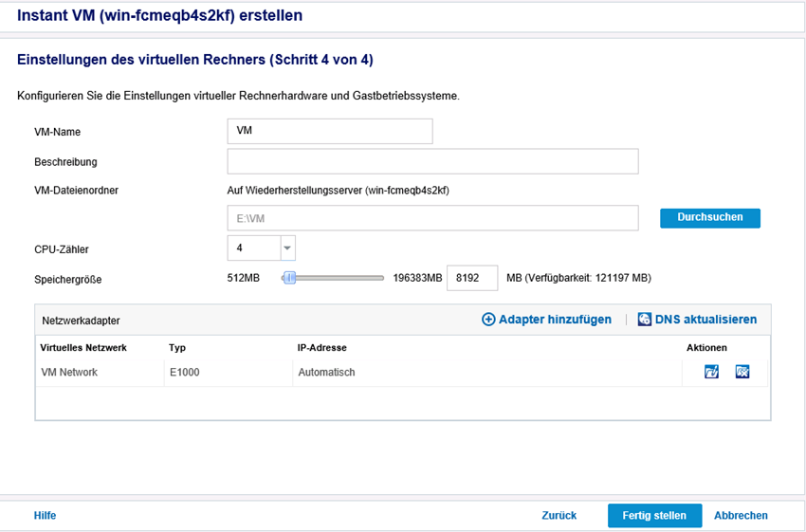The height and width of the screenshot is (532, 806).
Task: Click the Typ column header
Action: (177, 348)
